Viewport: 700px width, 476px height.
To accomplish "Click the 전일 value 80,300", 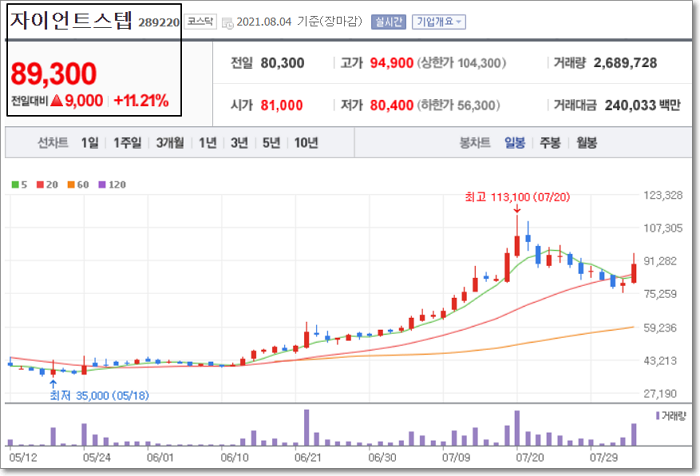I will pyautogui.click(x=282, y=63).
